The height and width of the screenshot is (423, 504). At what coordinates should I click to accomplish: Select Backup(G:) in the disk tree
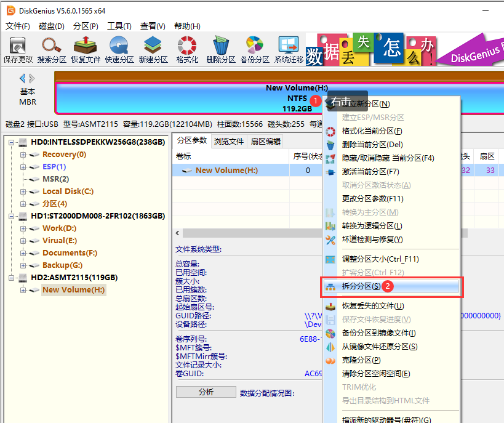[62, 265]
